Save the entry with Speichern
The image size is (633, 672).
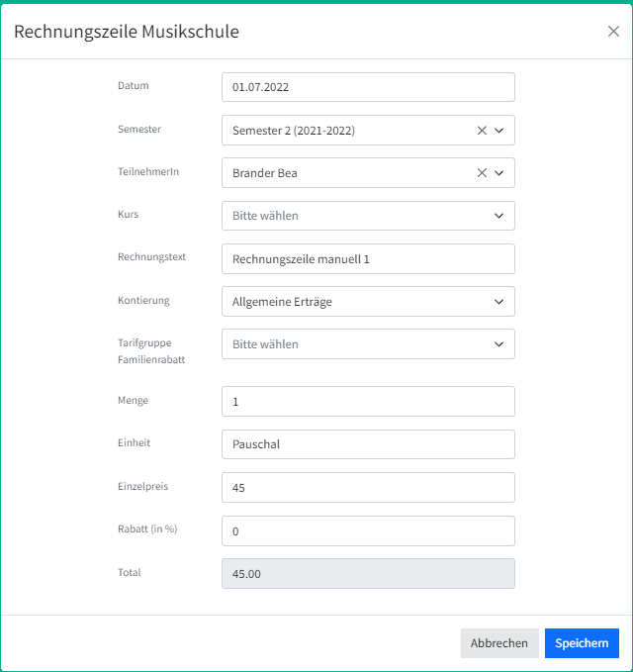coord(582,643)
